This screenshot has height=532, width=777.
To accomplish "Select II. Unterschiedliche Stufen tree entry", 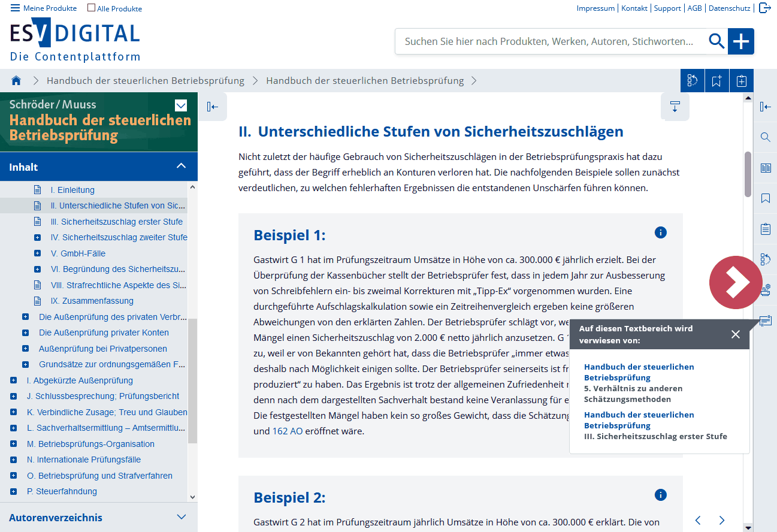I will tap(117, 205).
